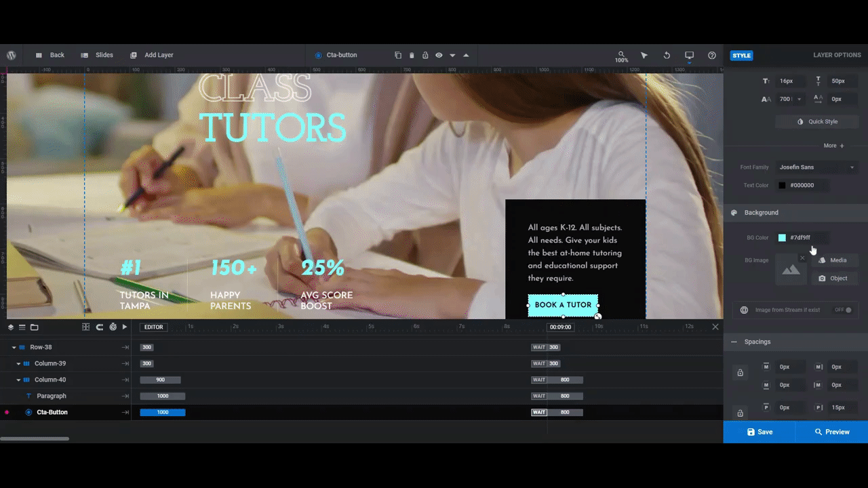Expand the More + font options
The image size is (868, 488).
pos(833,146)
